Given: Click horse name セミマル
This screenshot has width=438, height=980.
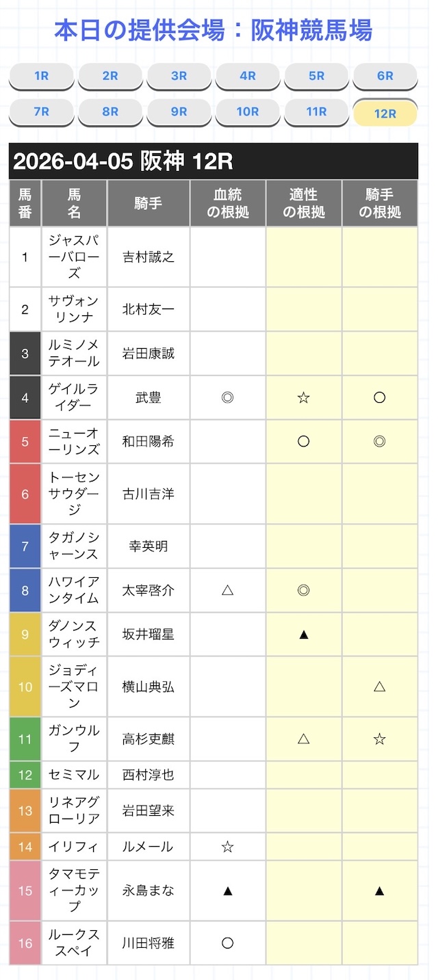Looking at the screenshot, I should tap(74, 775).
